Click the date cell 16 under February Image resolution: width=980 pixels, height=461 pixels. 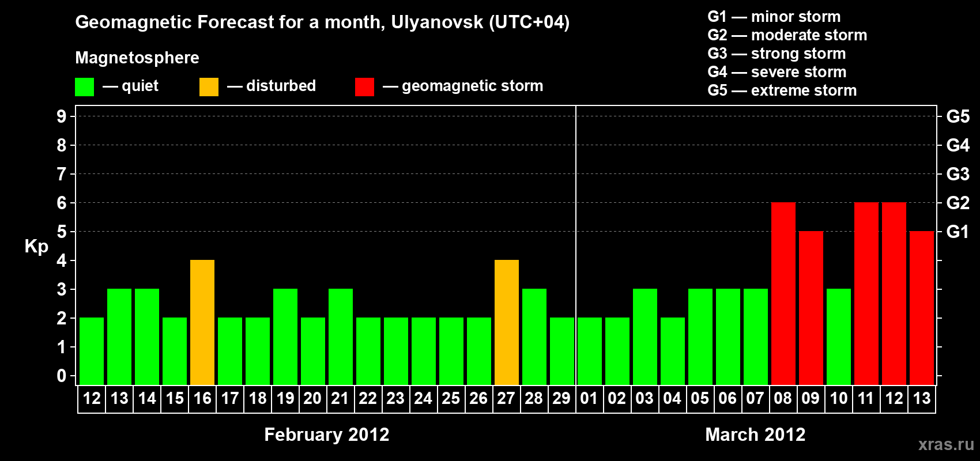click(x=202, y=399)
